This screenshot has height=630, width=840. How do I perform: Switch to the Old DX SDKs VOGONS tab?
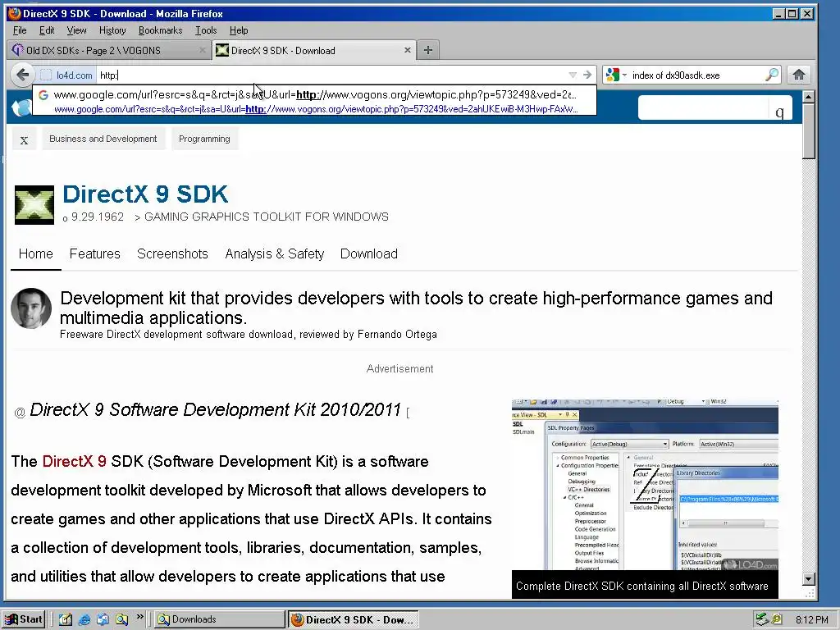[109, 50]
